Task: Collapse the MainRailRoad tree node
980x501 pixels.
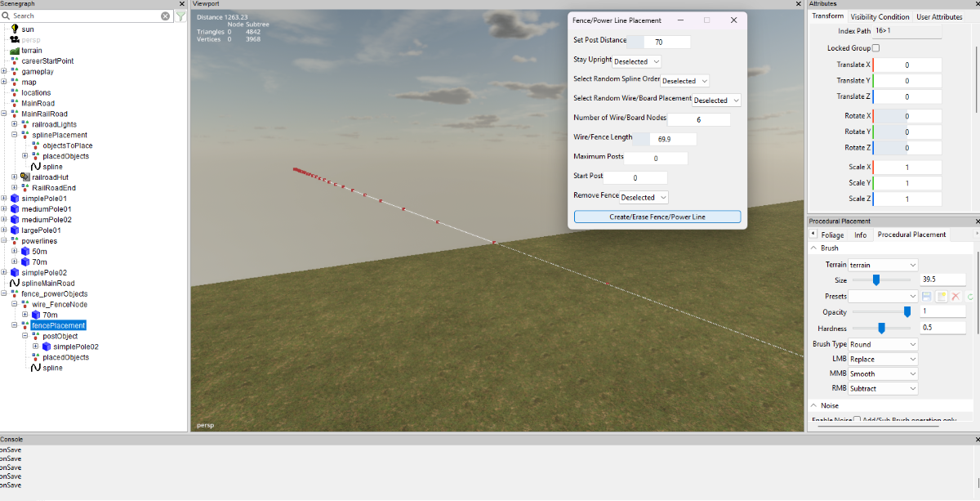Action: (4, 114)
